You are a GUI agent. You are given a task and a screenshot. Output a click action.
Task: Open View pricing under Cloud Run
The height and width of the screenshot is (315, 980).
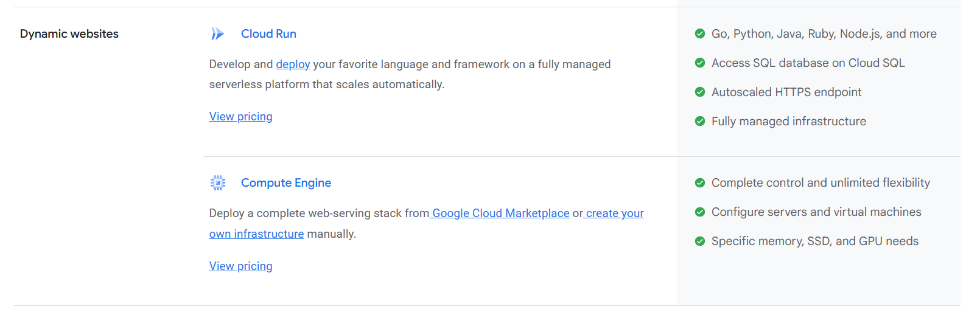(240, 117)
